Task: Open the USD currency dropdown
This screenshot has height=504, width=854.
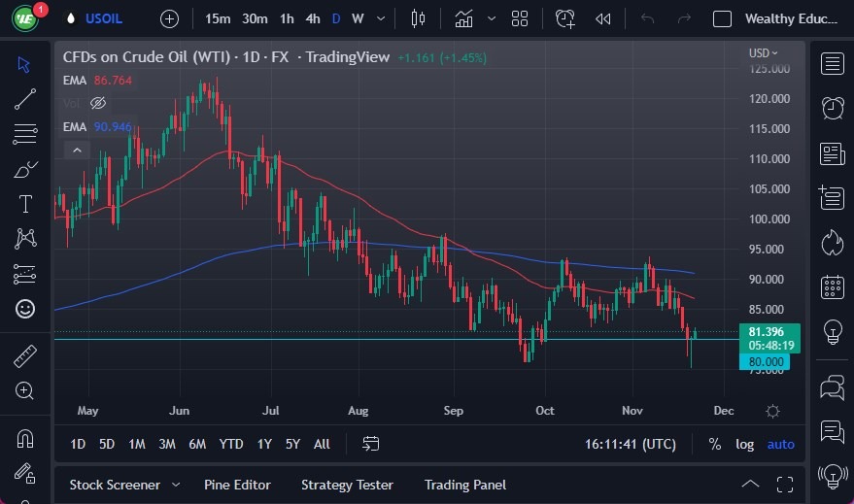Action: coord(764,53)
